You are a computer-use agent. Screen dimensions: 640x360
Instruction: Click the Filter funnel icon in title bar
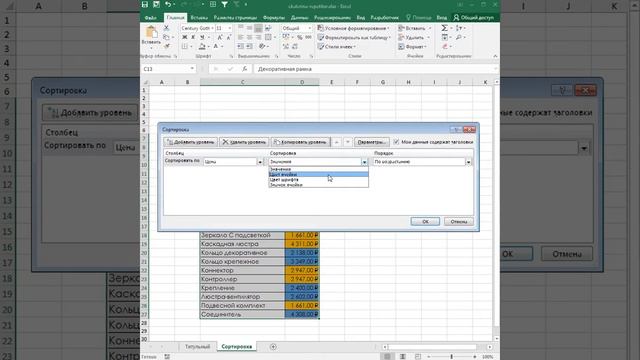[224, 4]
